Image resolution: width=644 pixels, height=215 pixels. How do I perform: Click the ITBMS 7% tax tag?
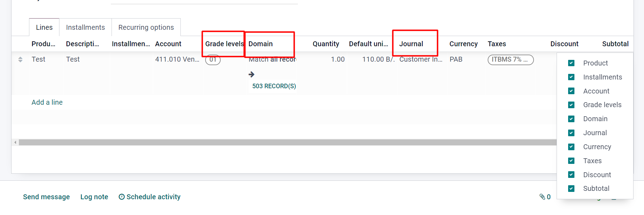[510, 60]
